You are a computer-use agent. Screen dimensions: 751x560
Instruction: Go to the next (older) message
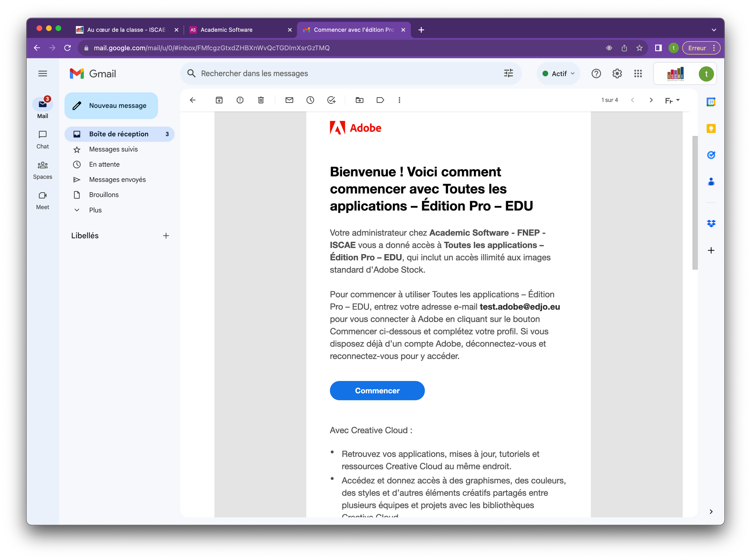click(x=651, y=100)
